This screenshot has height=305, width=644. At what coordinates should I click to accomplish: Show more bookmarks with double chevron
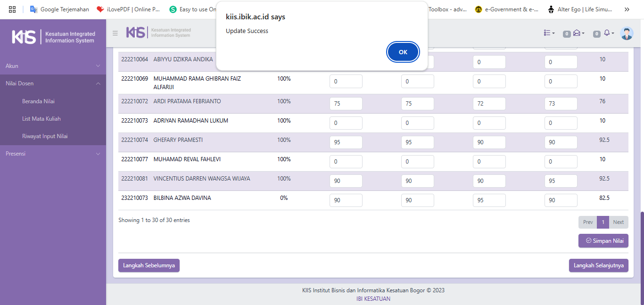tap(627, 9)
